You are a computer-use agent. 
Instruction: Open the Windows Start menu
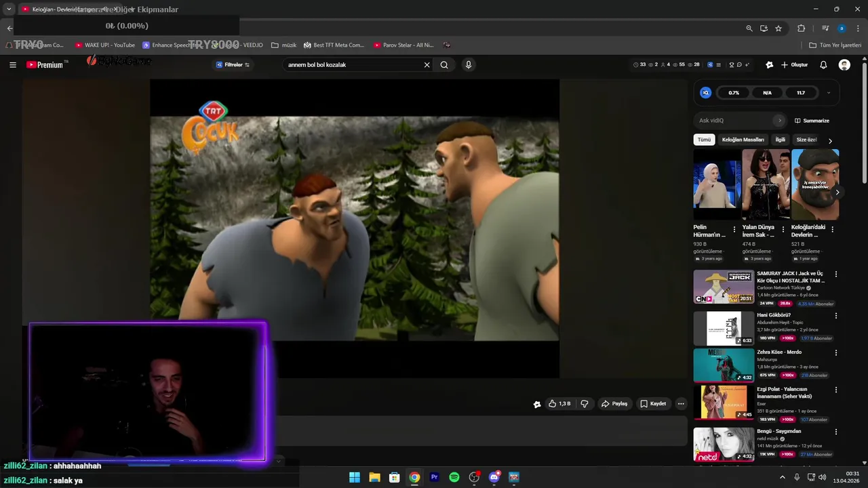pos(355,477)
